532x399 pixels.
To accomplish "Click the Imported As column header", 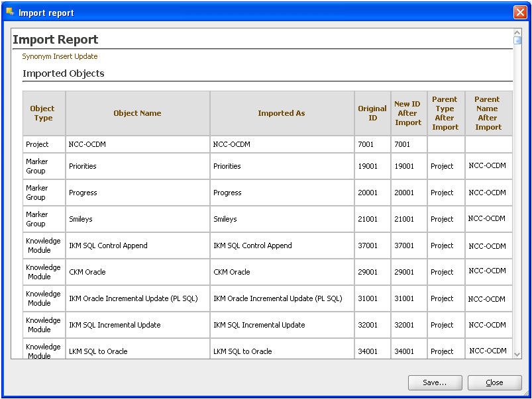I will click(282, 113).
